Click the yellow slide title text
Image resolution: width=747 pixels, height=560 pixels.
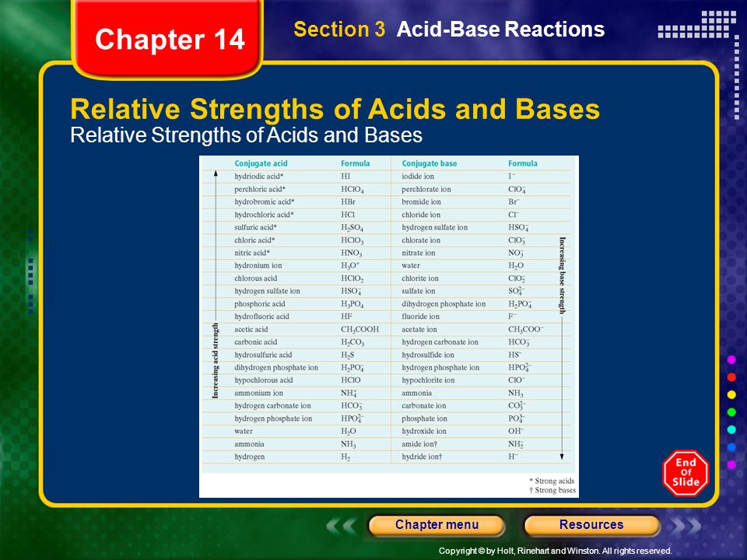point(335,109)
